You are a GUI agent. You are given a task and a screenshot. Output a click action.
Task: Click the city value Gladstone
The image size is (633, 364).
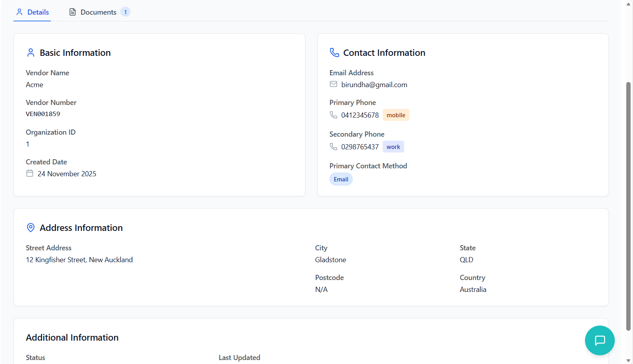click(331, 260)
